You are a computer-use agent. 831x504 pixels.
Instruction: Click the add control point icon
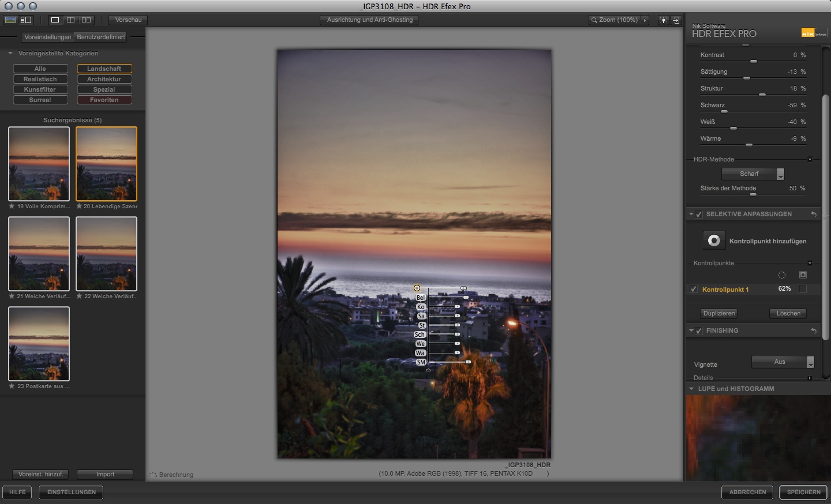point(714,240)
